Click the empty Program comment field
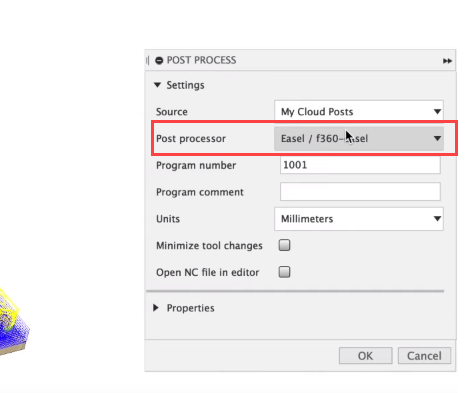The image size is (469, 393). (x=360, y=192)
